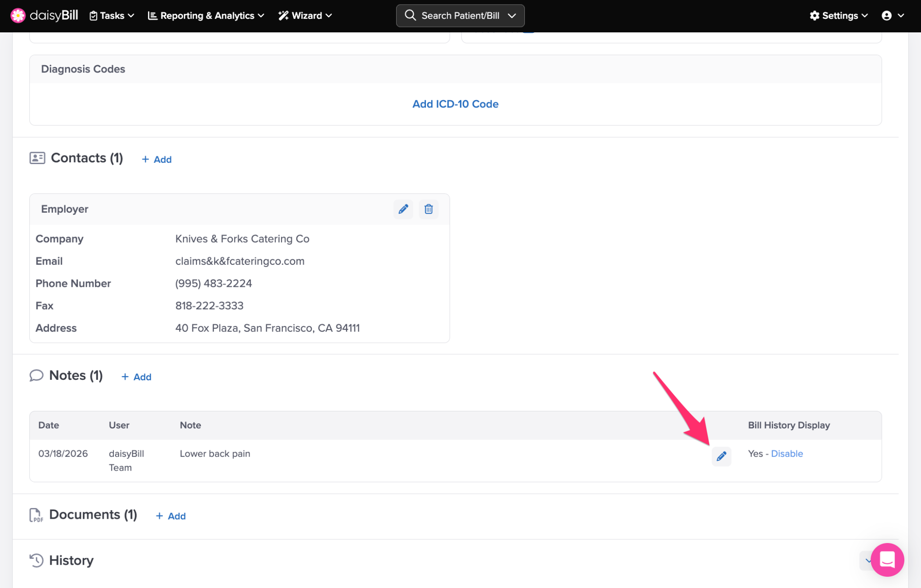This screenshot has height=588, width=921.
Task: Open the Tasks dropdown menu
Action: (112, 16)
